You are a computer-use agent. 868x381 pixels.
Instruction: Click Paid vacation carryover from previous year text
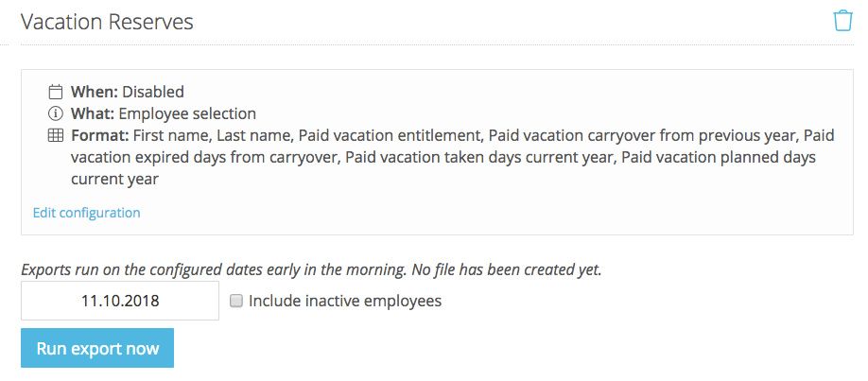[643, 135]
